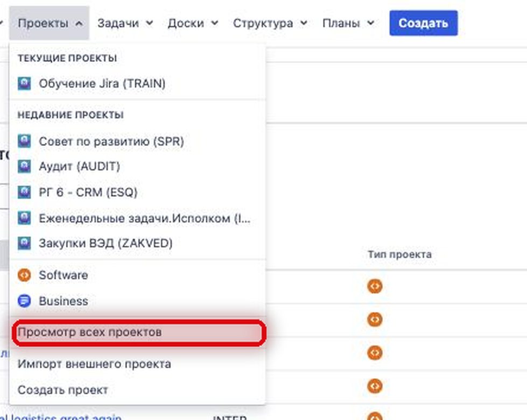Click the Еженедельные задачи avatar icon
Viewport: 527px width, 420px height.
[24, 218]
